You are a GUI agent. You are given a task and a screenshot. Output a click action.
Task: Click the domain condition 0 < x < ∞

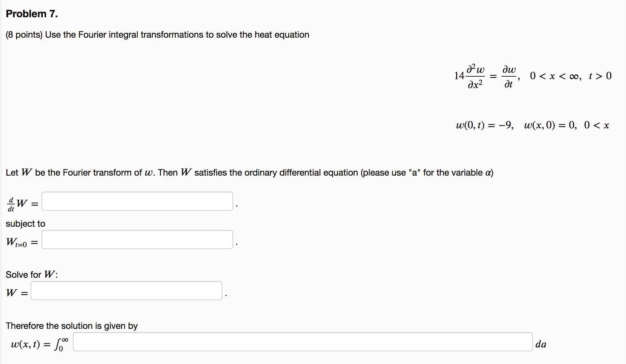(x=554, y=76)
